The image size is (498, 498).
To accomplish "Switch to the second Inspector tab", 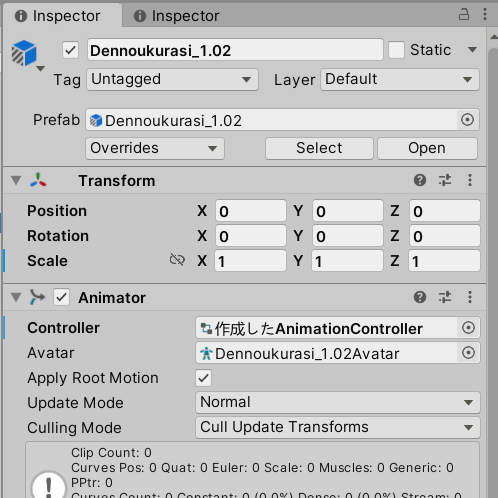I will point(177,15).
